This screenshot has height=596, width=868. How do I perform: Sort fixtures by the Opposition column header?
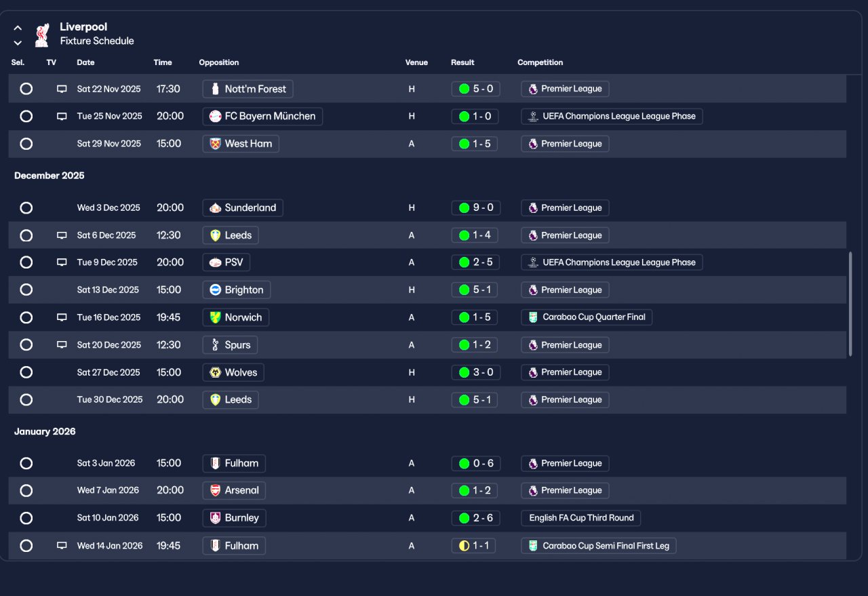tap(219, 62)
